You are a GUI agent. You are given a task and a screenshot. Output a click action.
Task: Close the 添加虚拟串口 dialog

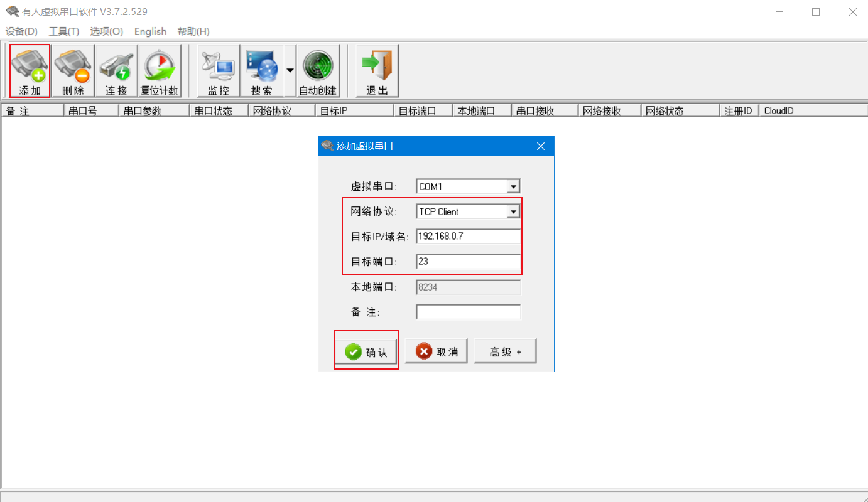click(541, 146)
